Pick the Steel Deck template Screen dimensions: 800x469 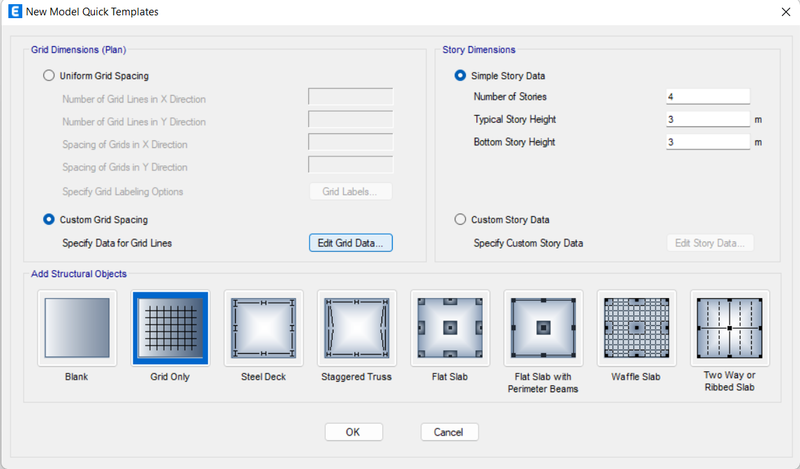tap(264, 328)
